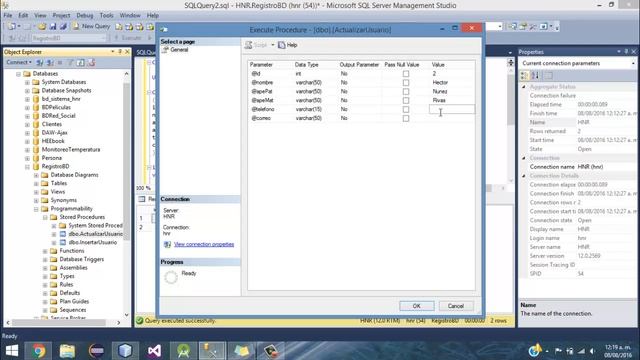Pin the Object Explorer panel
Image resolution: width=640 pixels, height=360 pixels.
(120, 52)
